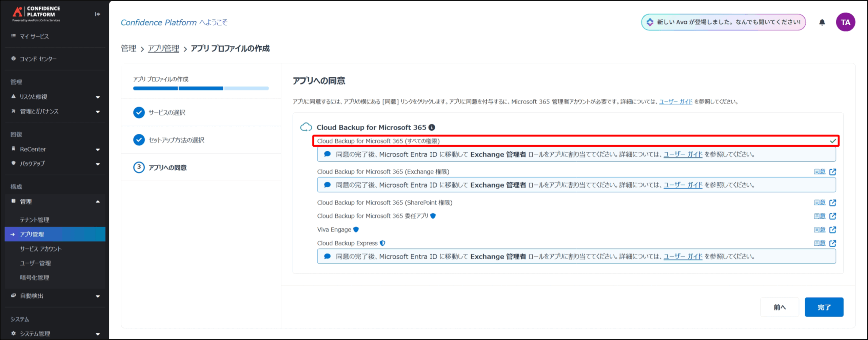The image size is (868, 340).
Task: Expand the ReCenter sidebar menu
Action: 98,150
